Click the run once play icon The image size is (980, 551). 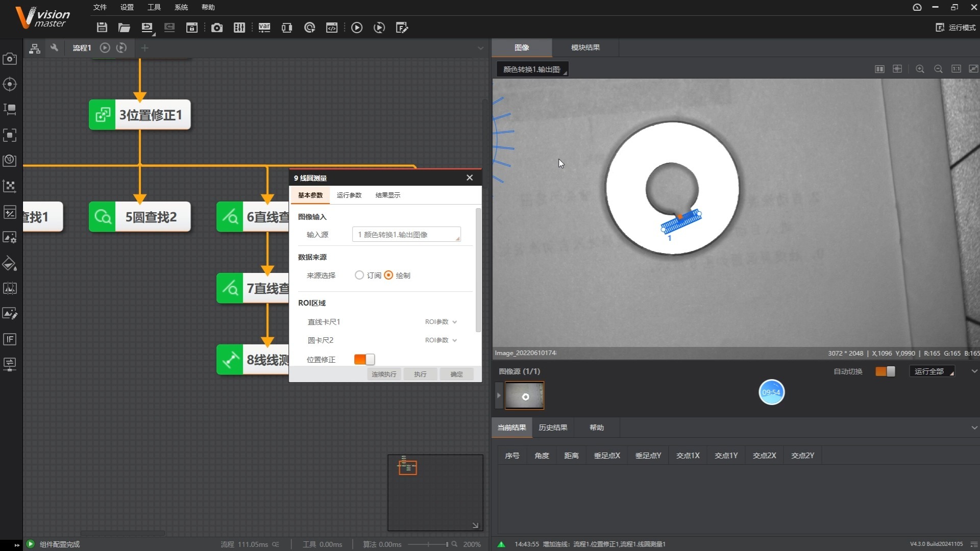click(357, 28)
